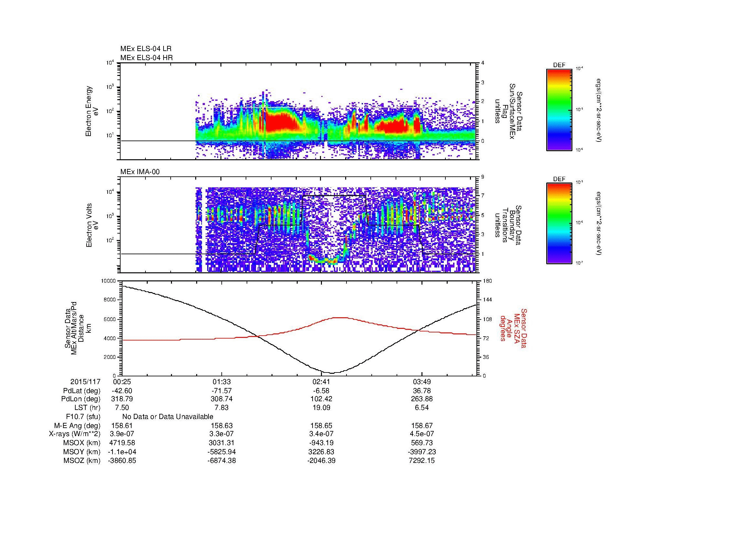756x534 pixels.
Task: Click the 'Electron Volts eV' axis label
Action: point(92,225)
